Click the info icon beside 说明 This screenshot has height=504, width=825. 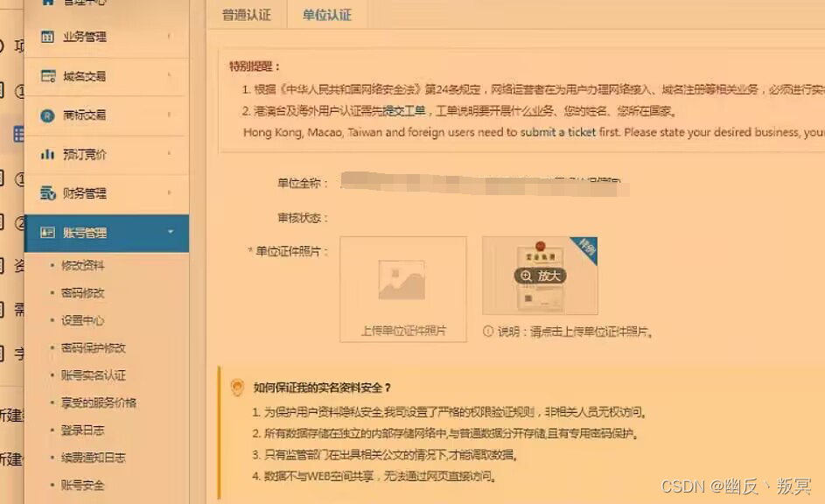(488, 331)
